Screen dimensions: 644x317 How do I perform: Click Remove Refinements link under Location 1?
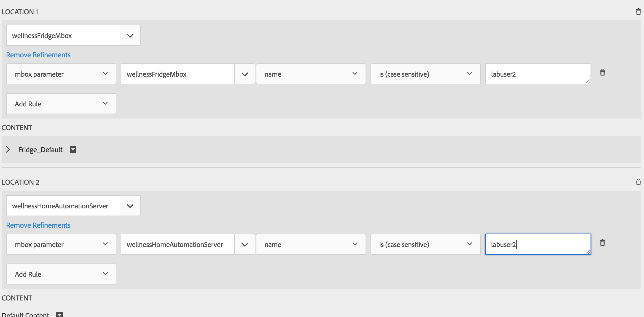tap(38, 55)
